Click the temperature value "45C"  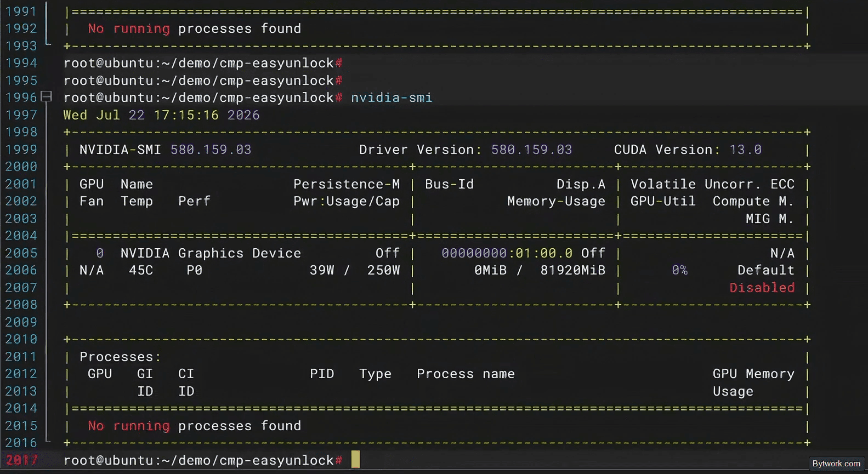point(141,270)
